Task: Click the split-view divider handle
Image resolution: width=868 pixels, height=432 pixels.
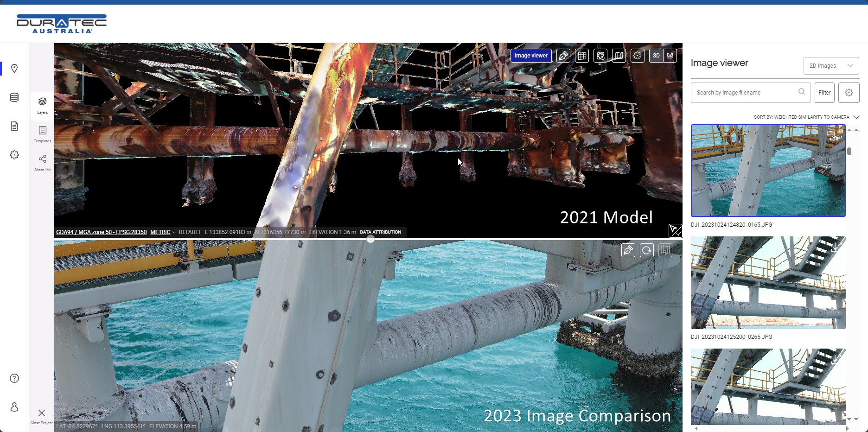Action: 370,239
